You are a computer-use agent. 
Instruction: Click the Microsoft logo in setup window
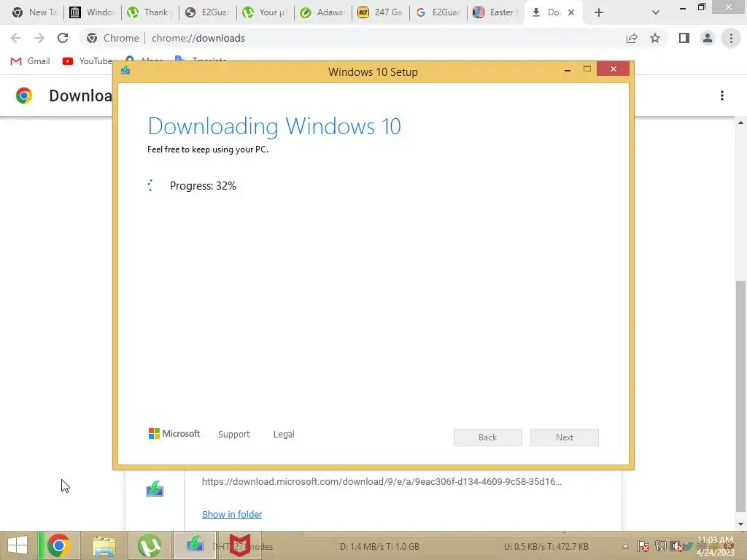[x=174, y=433]
